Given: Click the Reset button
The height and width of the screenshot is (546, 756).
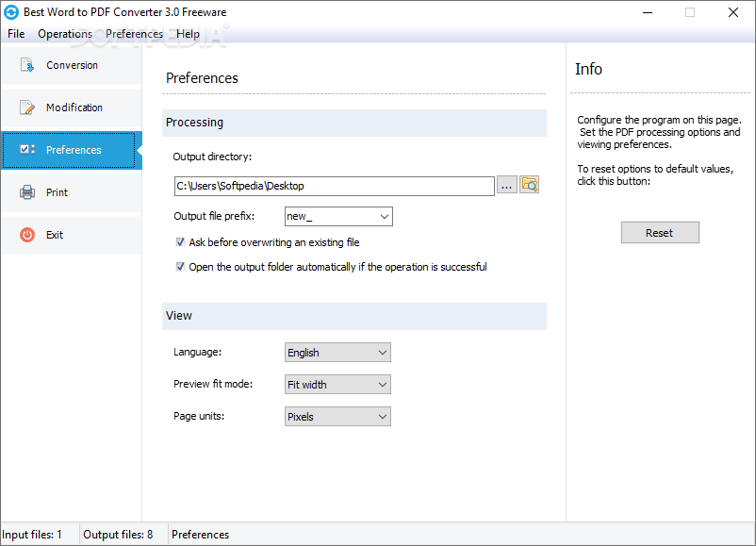Looking at the screenshot, I should pyautogui.click(x=660, y=233).
